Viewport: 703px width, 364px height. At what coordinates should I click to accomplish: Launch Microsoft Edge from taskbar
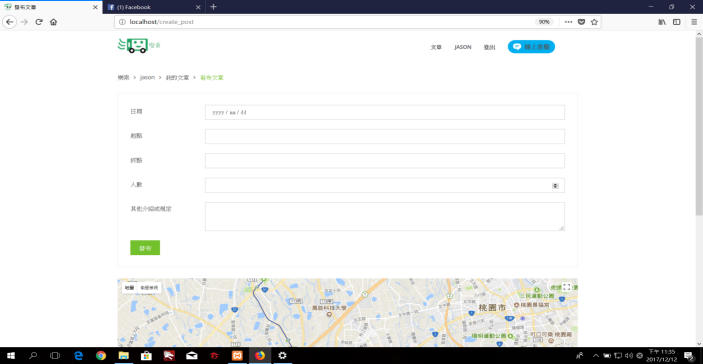coord(78,355)
